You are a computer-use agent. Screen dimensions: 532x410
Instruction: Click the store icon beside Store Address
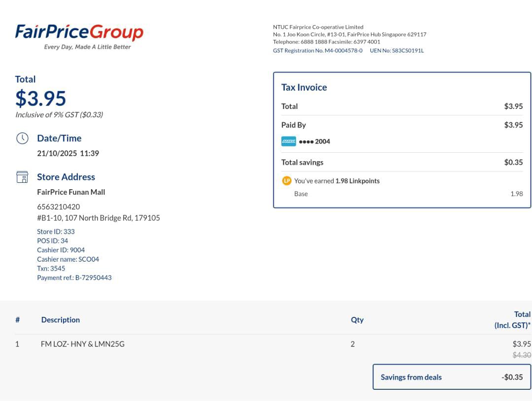(22, 177)
